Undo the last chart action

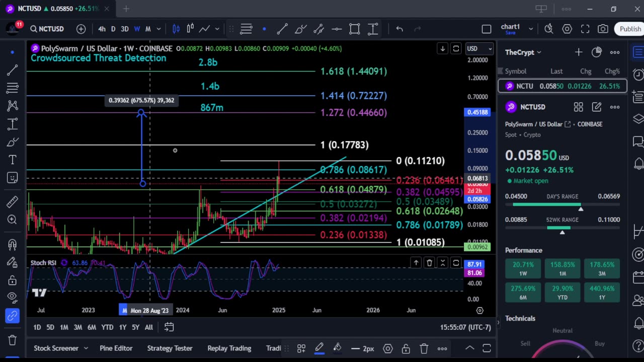point(399,29)
